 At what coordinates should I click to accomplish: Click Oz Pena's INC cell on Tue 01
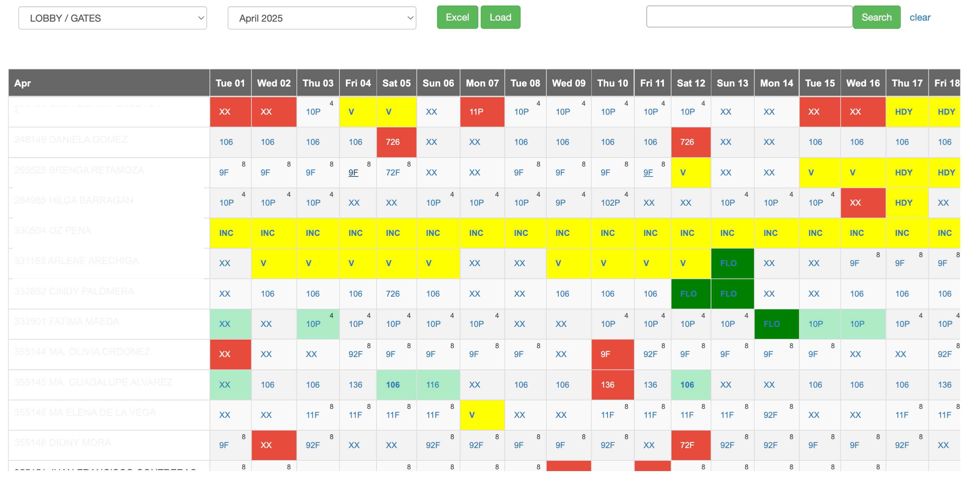tap(226, 232)
